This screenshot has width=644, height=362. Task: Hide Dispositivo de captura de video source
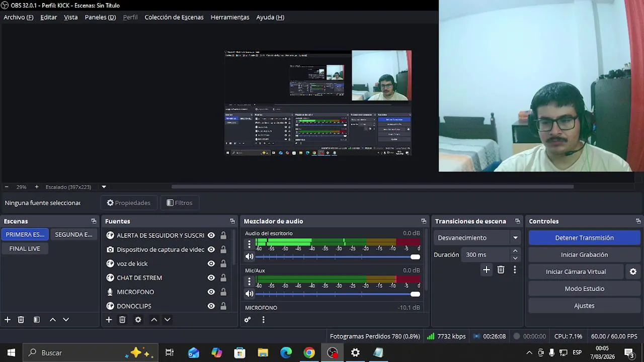tap(211, 249)
